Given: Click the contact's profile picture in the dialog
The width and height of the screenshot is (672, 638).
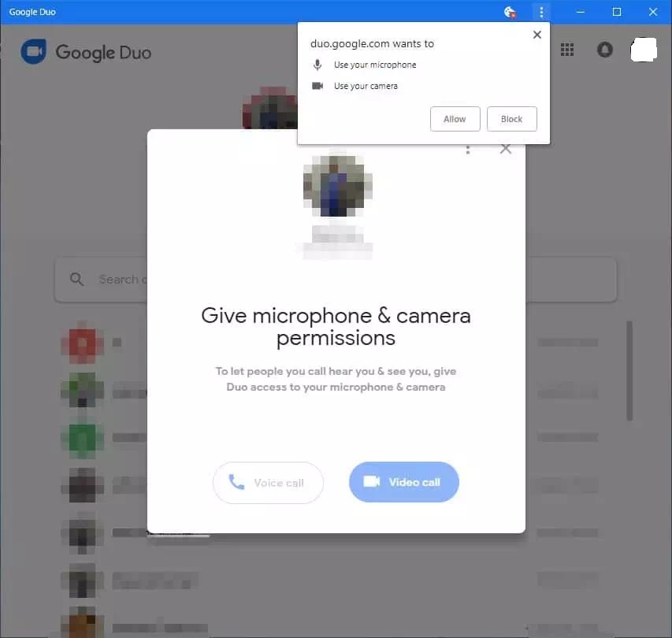Looking at the screenshot, I should [x=337, y=186].
